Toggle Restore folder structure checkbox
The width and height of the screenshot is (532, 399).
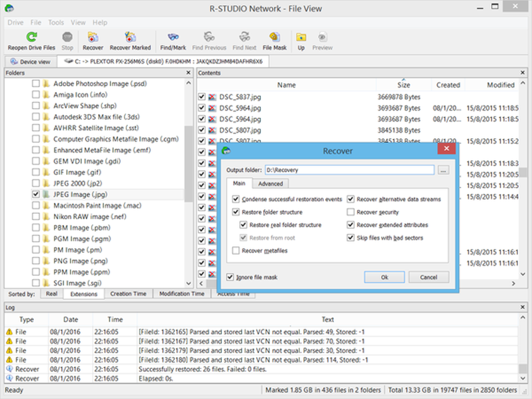click(236, 212)
